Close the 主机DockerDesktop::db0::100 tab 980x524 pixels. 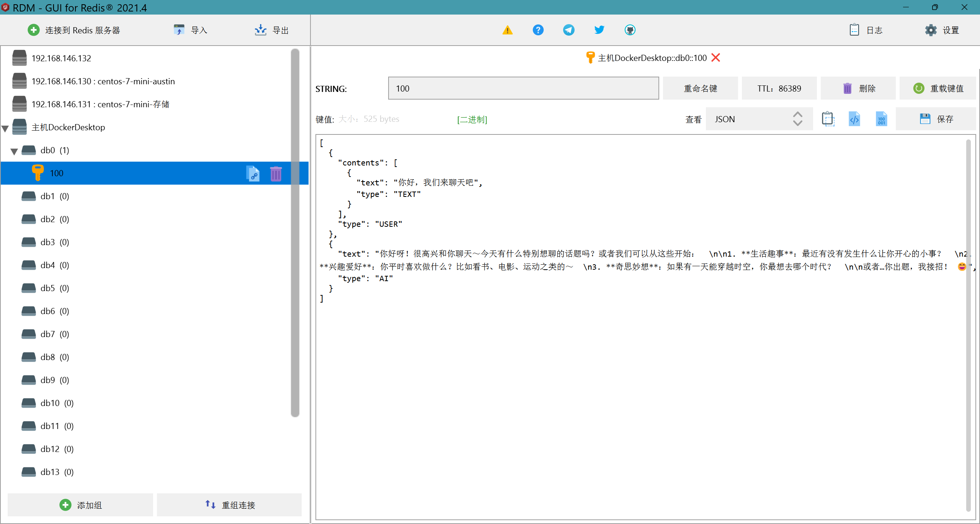click(715, 58)
